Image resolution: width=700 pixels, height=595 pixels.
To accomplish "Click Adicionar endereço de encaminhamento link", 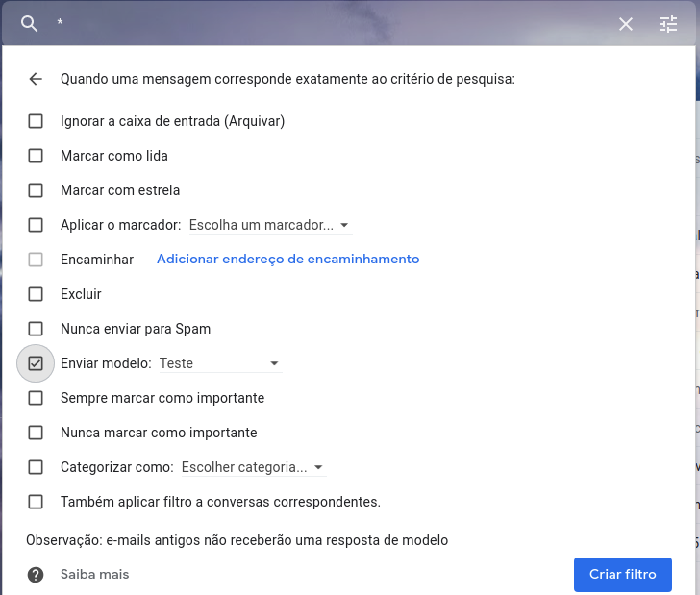I will (287, 260).
